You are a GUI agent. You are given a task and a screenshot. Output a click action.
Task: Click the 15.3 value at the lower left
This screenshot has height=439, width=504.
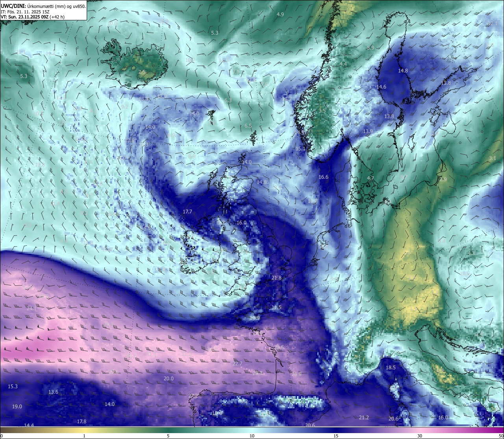tap(13, 387)
